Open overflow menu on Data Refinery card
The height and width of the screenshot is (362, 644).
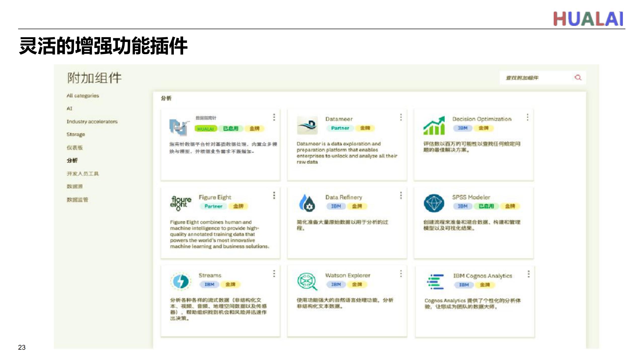401,195
